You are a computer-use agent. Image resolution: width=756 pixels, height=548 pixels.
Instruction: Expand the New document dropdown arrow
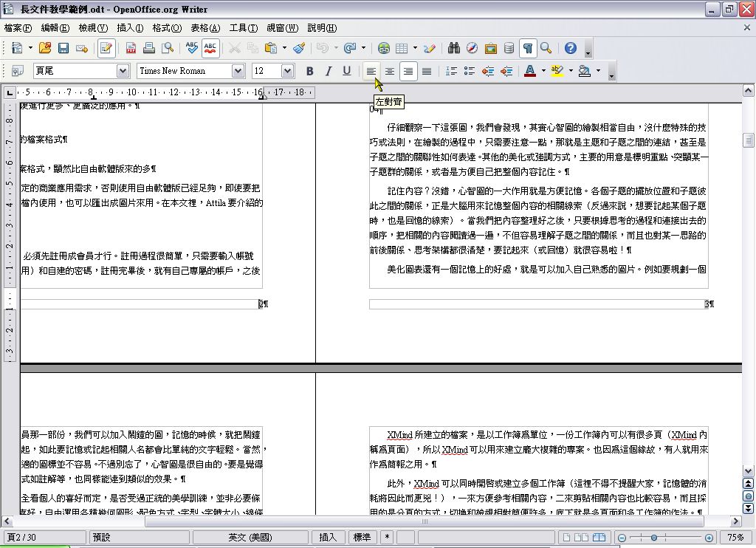point(30,48)
